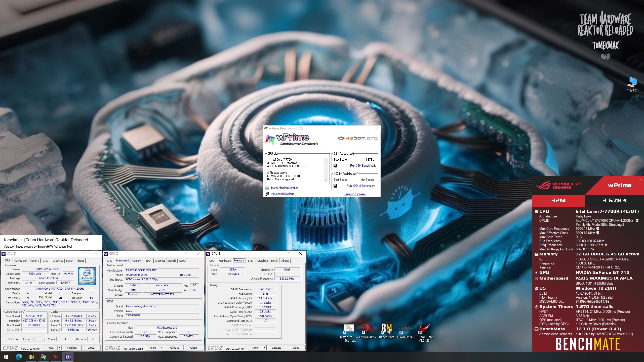Click the scroll down arrow in the wPrime CPU List
Image resolution: width=644 pixels, height=362 pixels.
326,180
